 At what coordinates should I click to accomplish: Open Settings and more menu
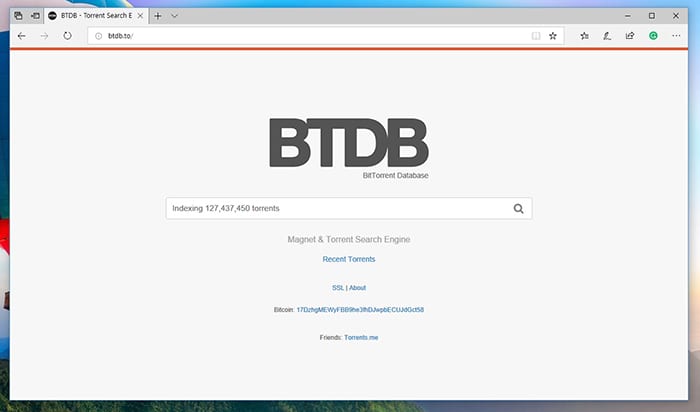pos(676,36)
